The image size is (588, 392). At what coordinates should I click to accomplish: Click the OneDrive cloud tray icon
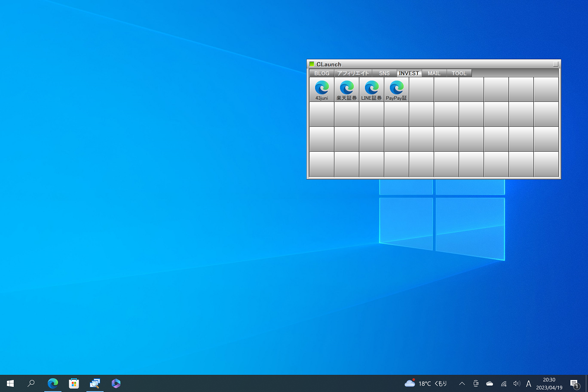[490, 383]
